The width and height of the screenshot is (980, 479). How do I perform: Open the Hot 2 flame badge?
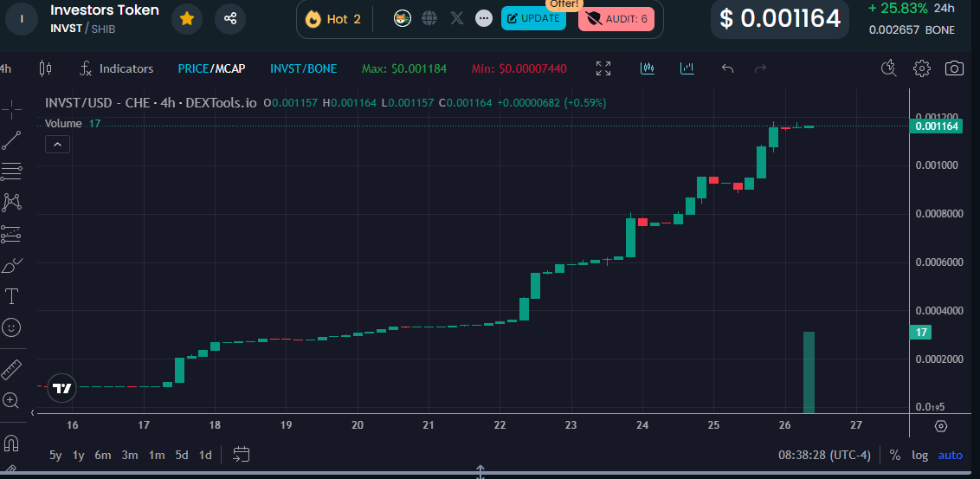coord(333,19)
